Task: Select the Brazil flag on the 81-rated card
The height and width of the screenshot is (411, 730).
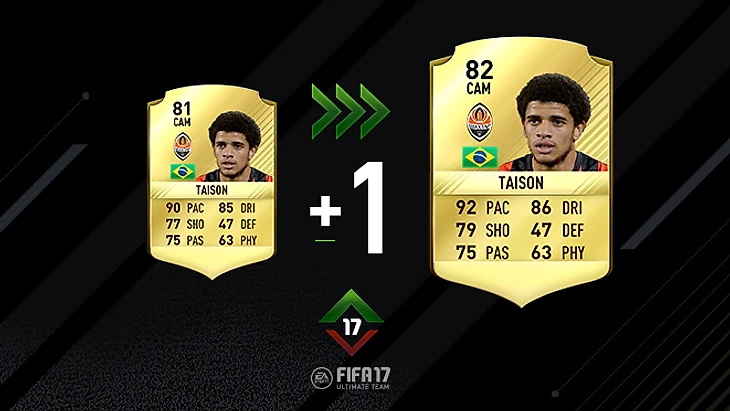Action: tap(182, 171)
